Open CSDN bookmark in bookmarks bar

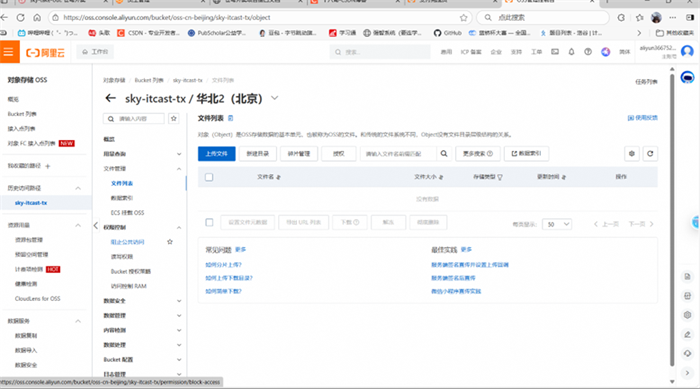coord(148,33)
